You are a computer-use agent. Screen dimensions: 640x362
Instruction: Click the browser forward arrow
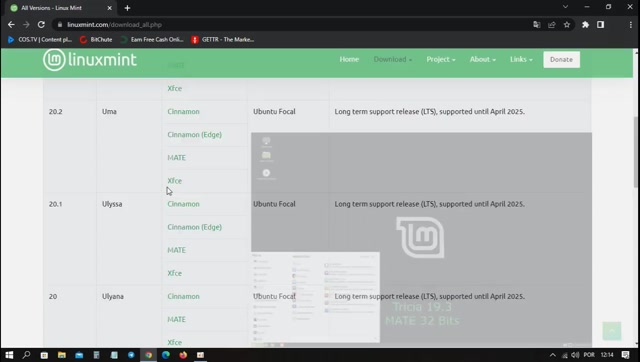click(x=26, y=24)
